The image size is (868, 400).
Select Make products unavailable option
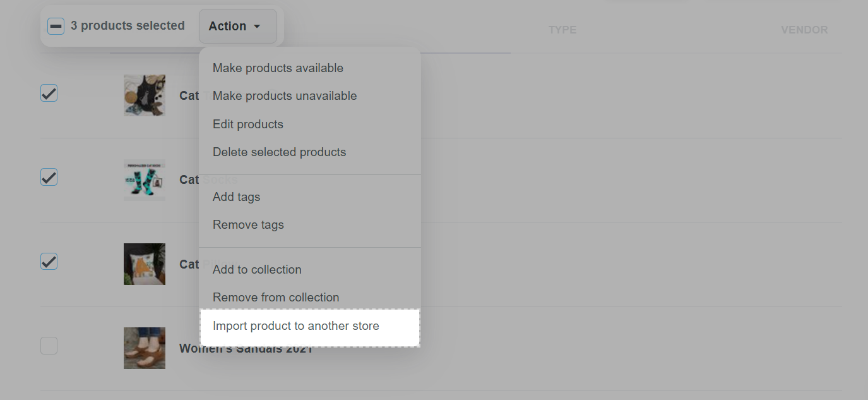[285, 96]
